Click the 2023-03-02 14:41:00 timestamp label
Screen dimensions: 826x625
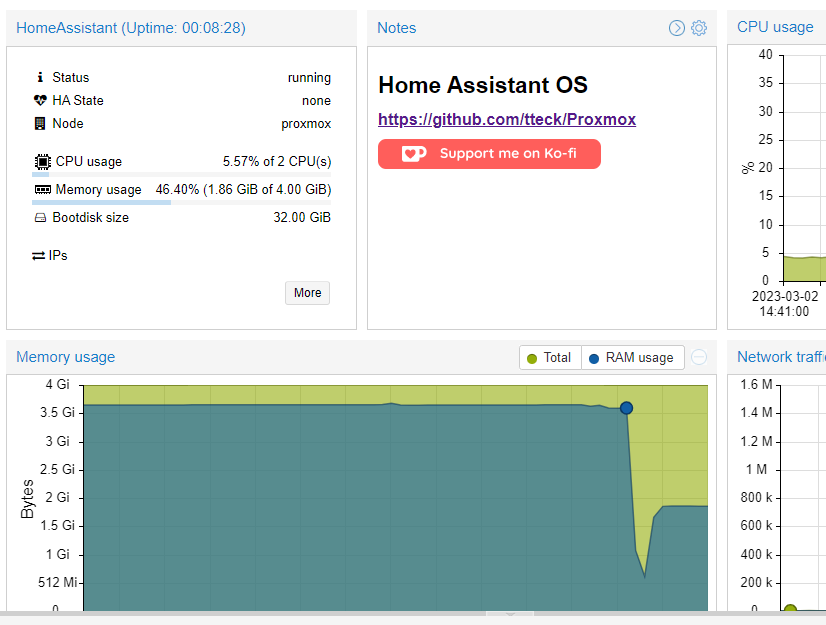click(x=784, y=304)
